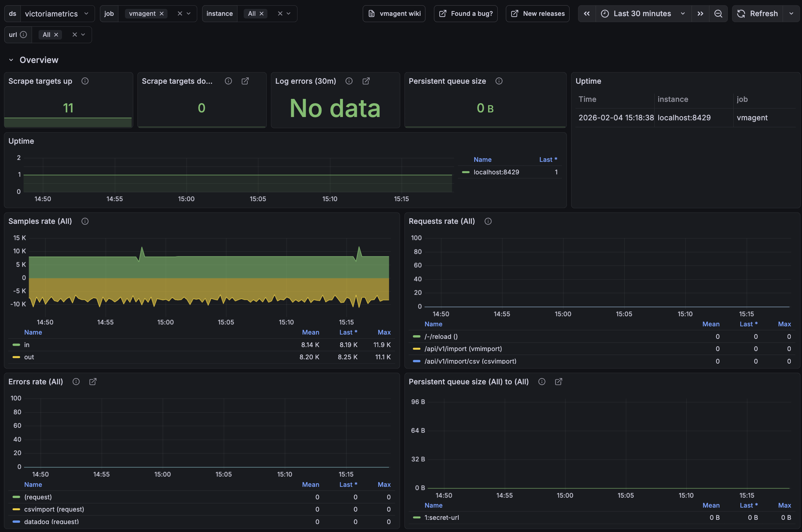The width and height of the screenshot is (802, 532).
Task: Toggle 'in' series in Samples rate legend
Action: (x=27, y=345)
